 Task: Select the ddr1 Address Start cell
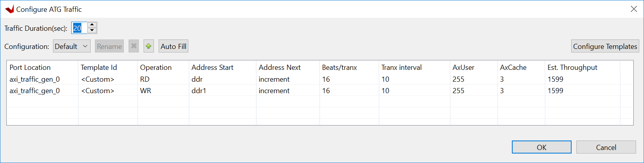click(199, 91)
